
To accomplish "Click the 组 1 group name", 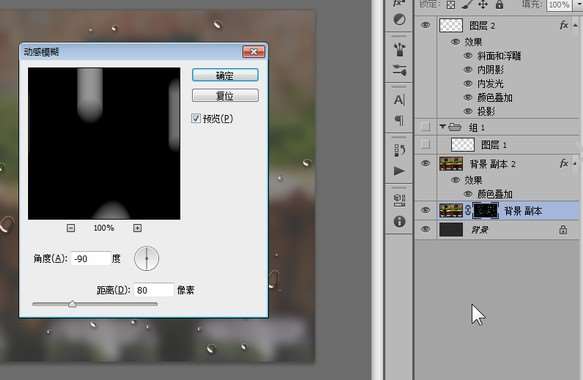I will point(477,128).
